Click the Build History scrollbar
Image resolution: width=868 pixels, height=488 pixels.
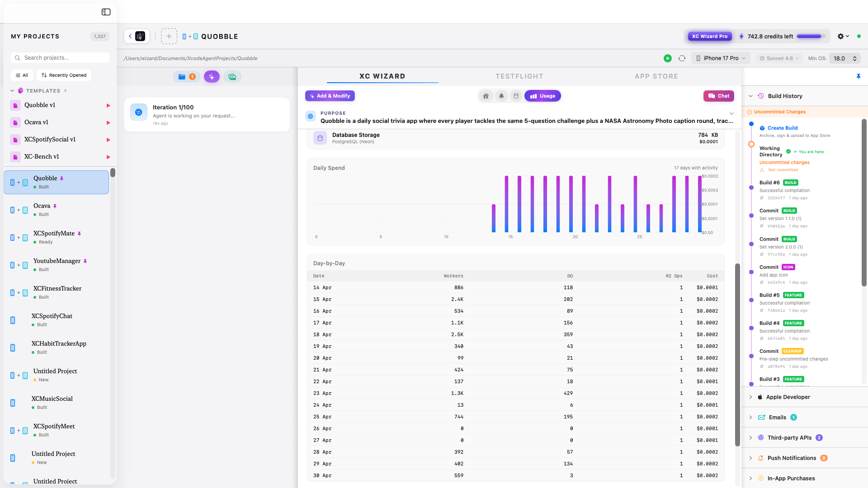coord(864,202)
